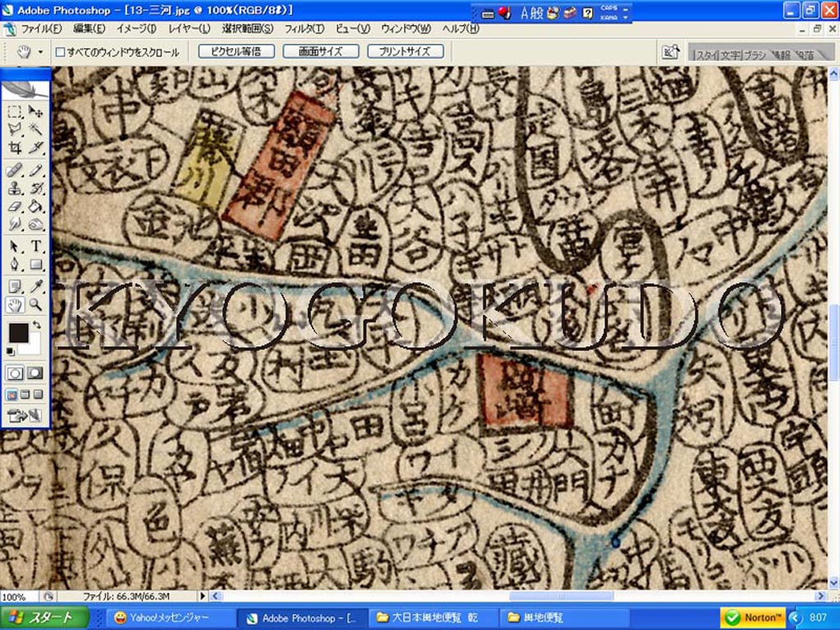The width and height of the screenshot is (840, 630).
Task: Select the Zoom magnifier tool
Action: point(36,305)
